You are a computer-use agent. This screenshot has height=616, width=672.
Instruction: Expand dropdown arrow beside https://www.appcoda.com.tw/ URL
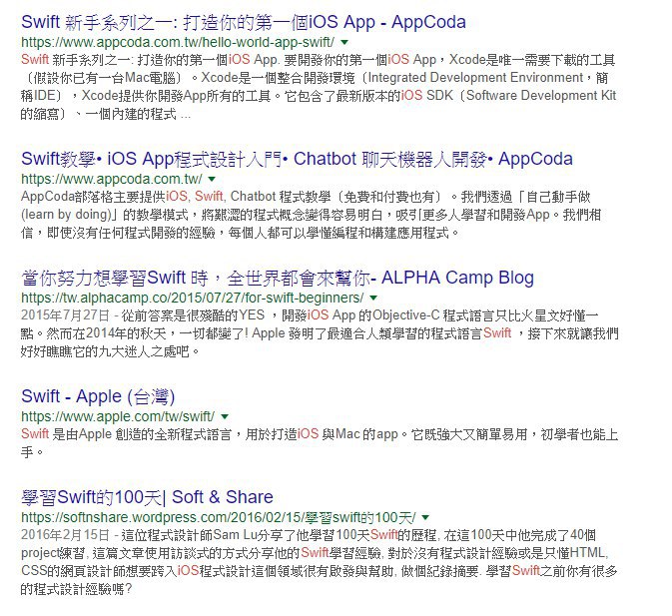[212, 179]
